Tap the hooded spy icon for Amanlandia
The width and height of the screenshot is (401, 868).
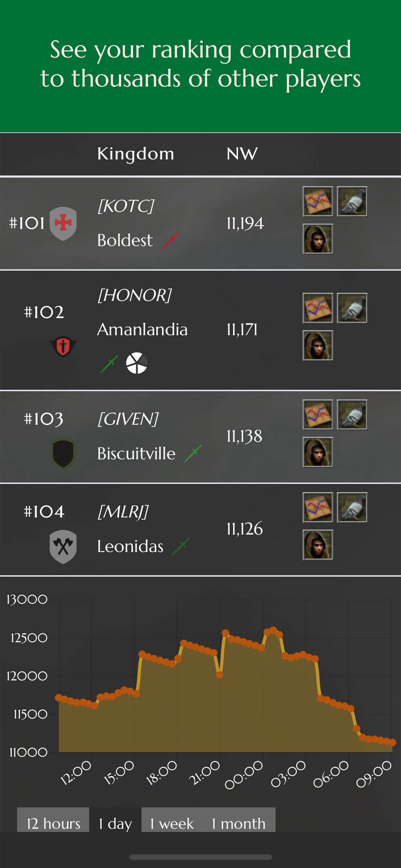point(317,346)
